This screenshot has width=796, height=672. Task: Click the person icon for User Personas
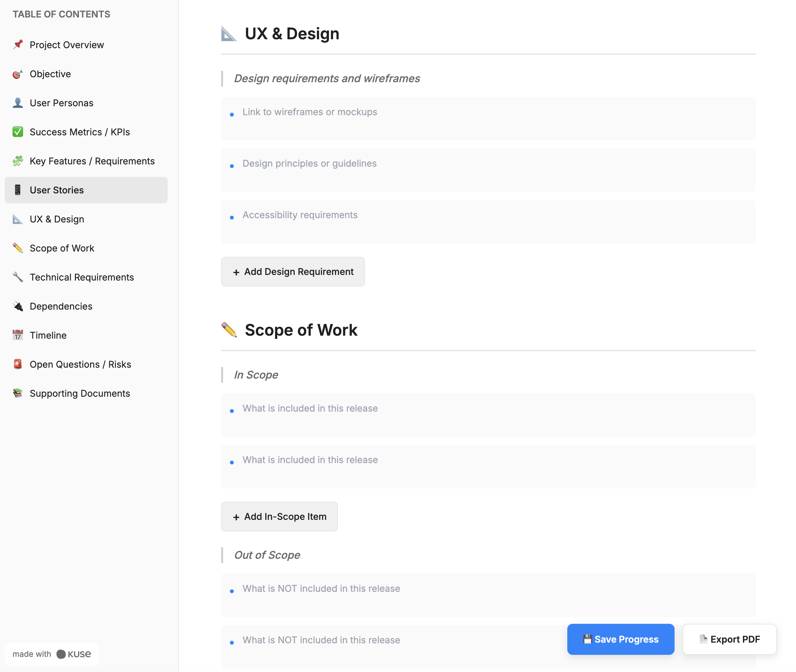(x=17, y=103)
